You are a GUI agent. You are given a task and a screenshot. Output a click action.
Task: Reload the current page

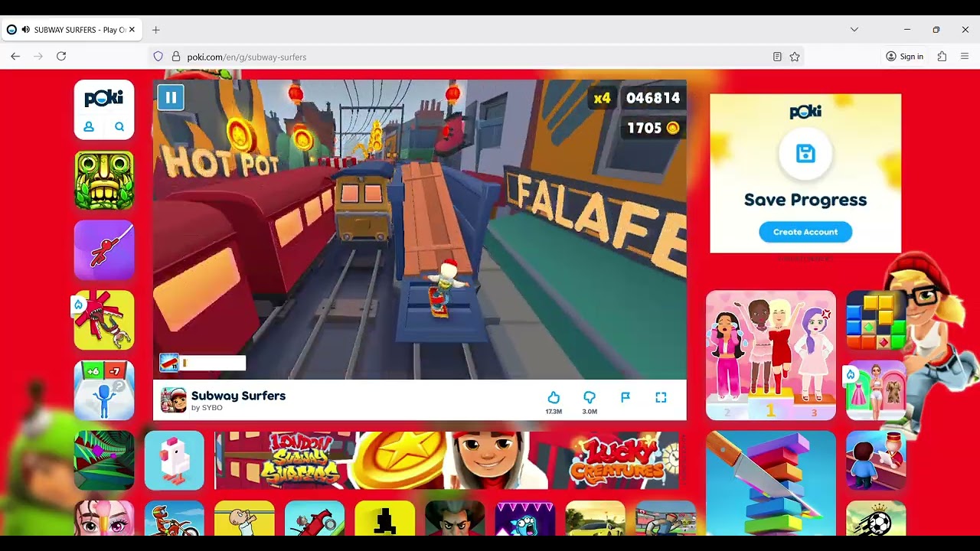tap(61, 57)
